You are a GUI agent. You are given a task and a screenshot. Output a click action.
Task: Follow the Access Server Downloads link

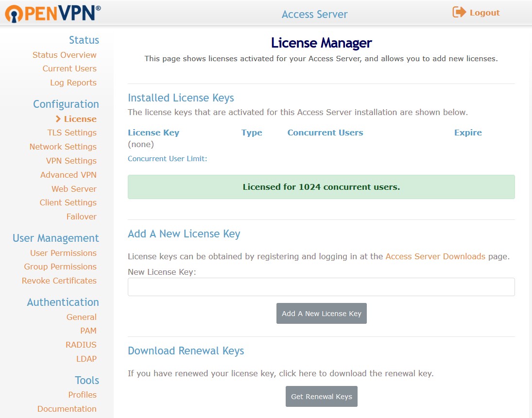435,256
